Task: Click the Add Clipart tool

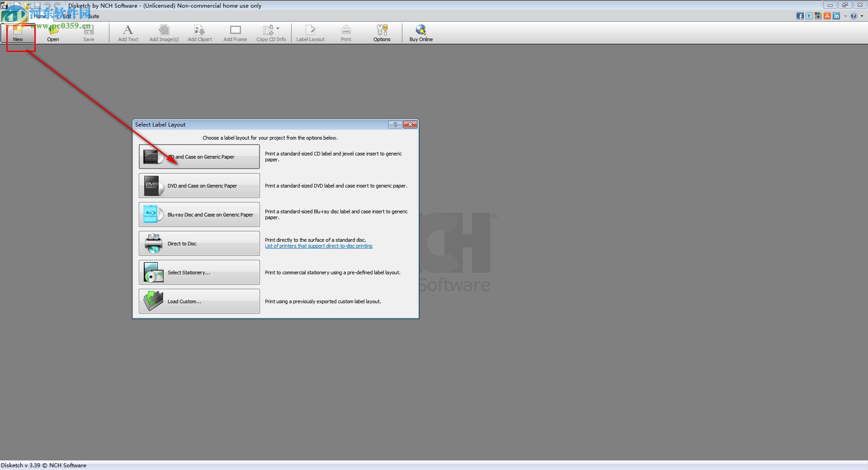Action: coord(200,33)
